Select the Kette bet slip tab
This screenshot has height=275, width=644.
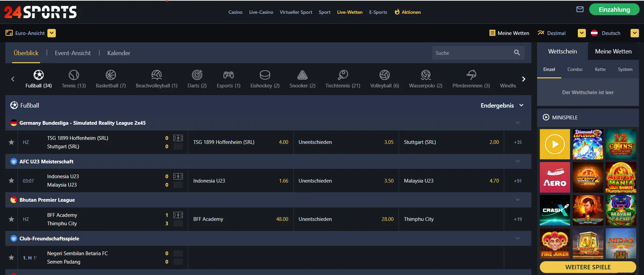pos(600,69)
